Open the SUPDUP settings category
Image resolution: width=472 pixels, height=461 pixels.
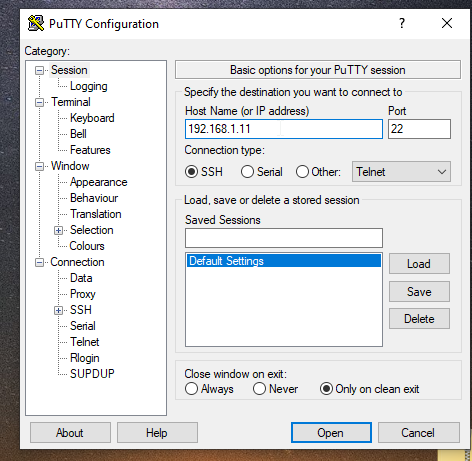pyautogui.click(x=92, y=374)
